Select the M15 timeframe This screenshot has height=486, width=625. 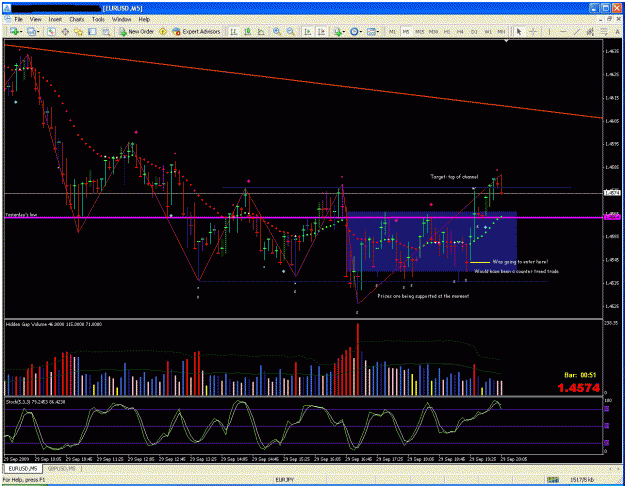pos(419,31)
